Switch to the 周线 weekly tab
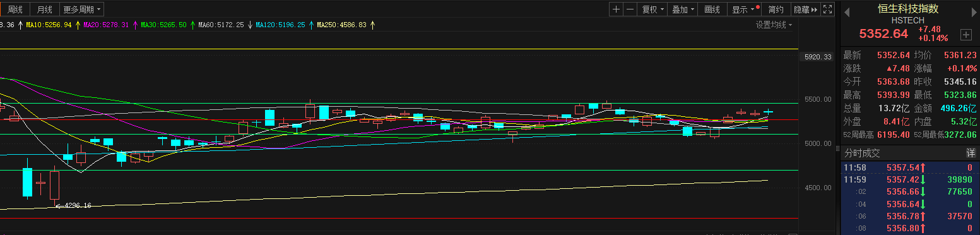The width and height of the screenshot is (980, 235). click(x=15, y=9)
